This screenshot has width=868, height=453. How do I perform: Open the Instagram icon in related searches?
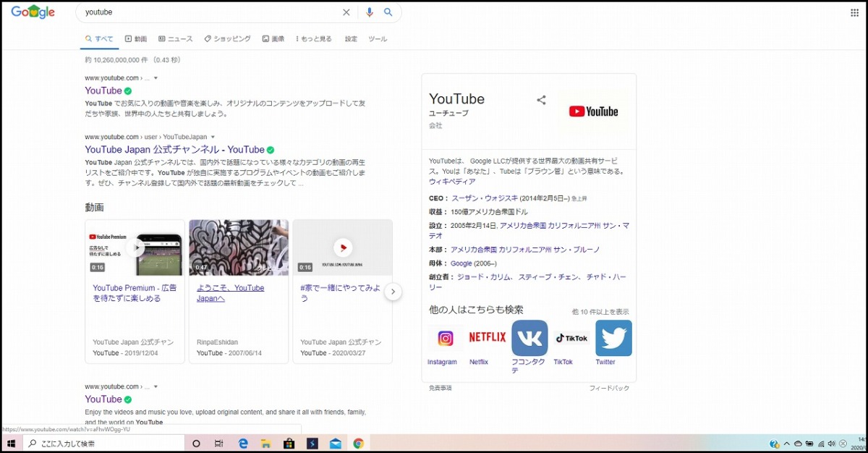(446, 338)
